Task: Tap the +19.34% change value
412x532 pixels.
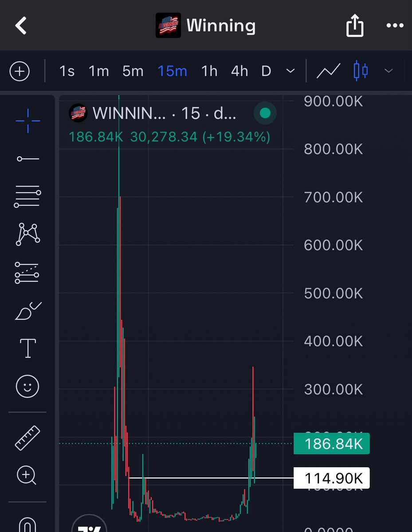Action: [x=236, y=137]
